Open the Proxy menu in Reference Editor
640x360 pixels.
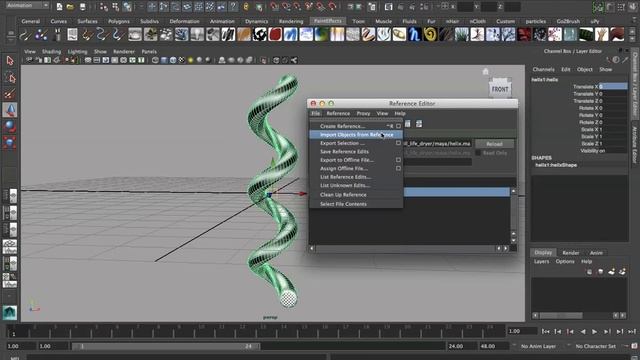(363, 113)
